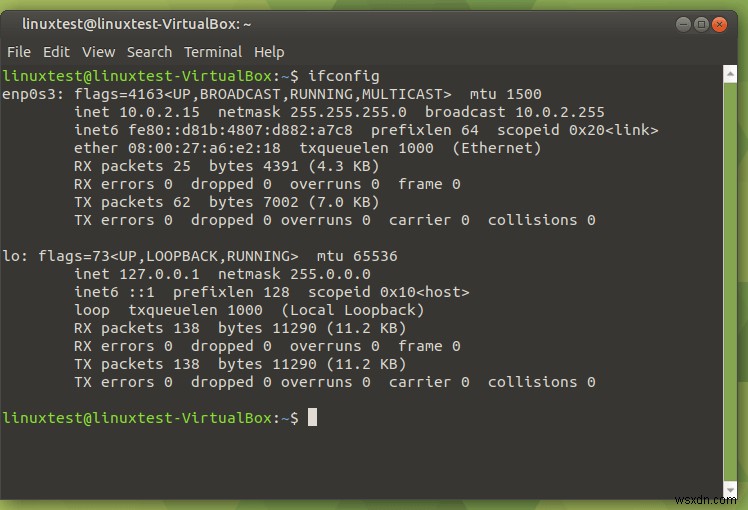Click the loopback address 127.0.0.1
Image resolution: width=748 pixels, height=510 pixels.
(x=159, y=274)
